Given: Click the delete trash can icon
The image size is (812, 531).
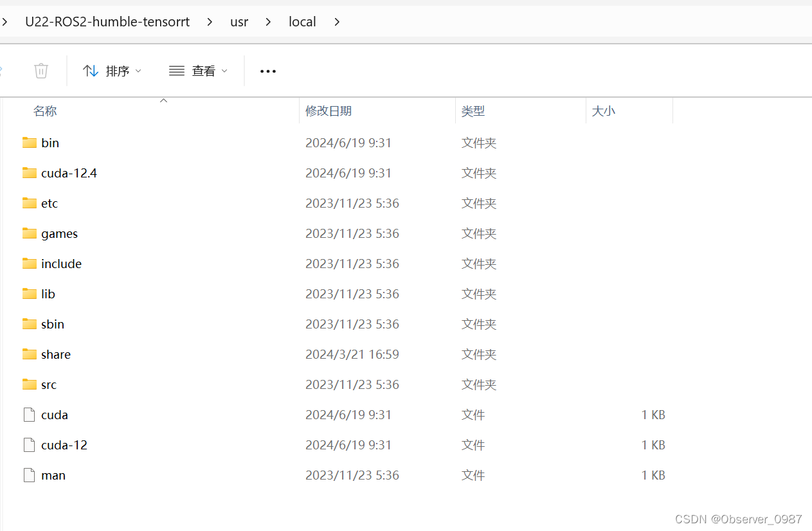Looking at the screenshot, I should point(41,71).
